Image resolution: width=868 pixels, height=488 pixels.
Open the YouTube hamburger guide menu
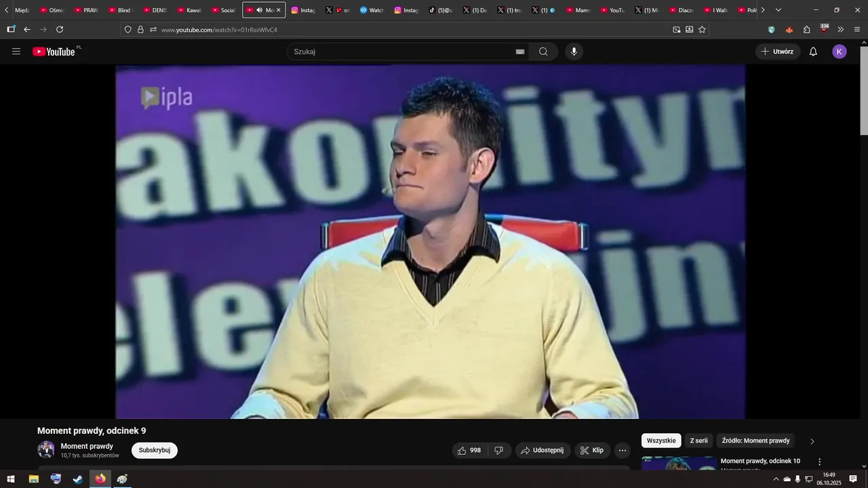[x=16, y=52]
